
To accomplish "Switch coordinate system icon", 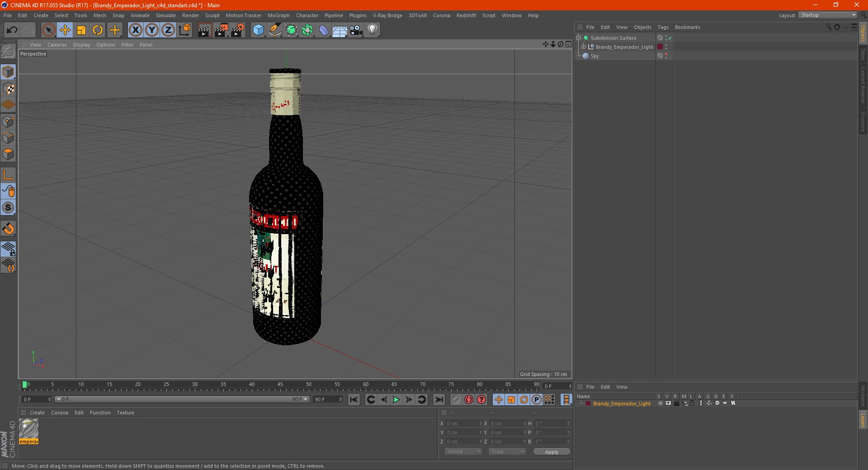I will [184, 30].
